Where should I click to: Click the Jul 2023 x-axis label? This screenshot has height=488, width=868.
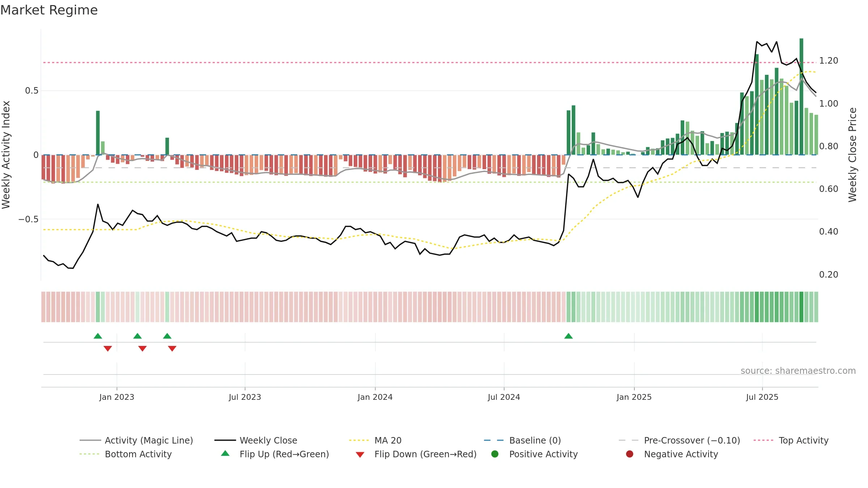tap(245, 397)
